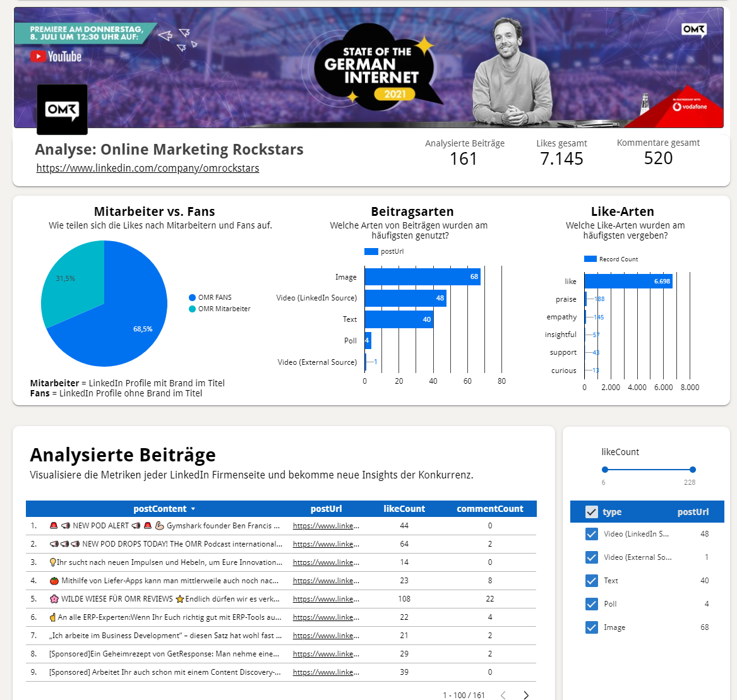Open the postUrl link of the Gymshark post
Image resolution: width=737 pixels, height=700 pixels.
click(x=325, y=525)
